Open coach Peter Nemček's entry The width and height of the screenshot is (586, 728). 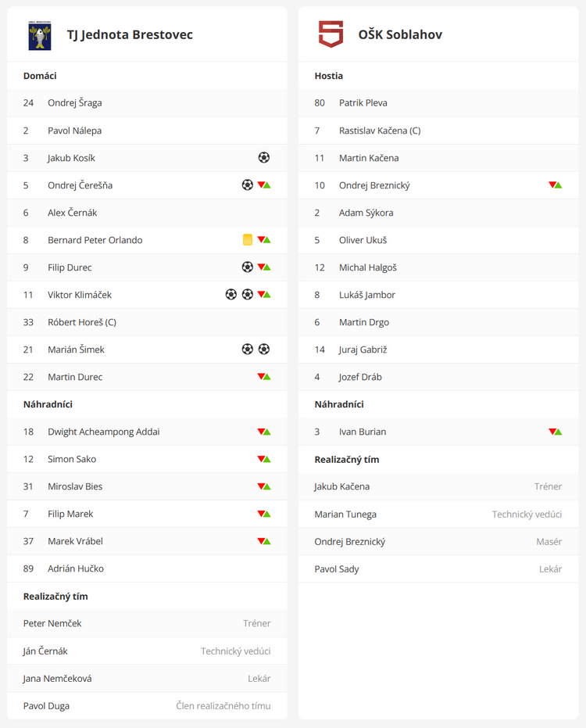147,623
